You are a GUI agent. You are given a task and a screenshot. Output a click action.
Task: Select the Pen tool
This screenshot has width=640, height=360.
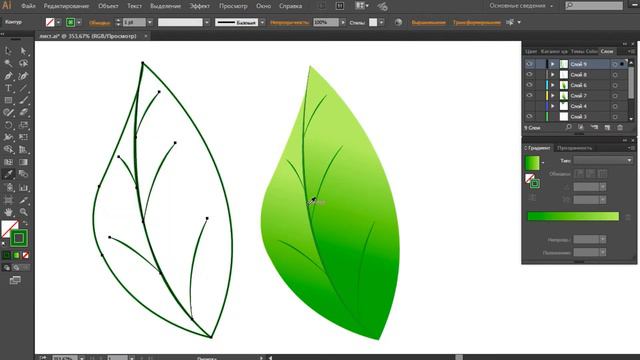(8, 76)
